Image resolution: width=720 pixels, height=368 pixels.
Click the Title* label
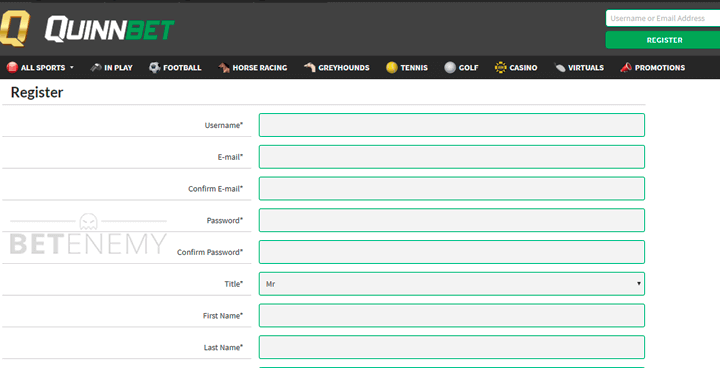click(234, 284)
